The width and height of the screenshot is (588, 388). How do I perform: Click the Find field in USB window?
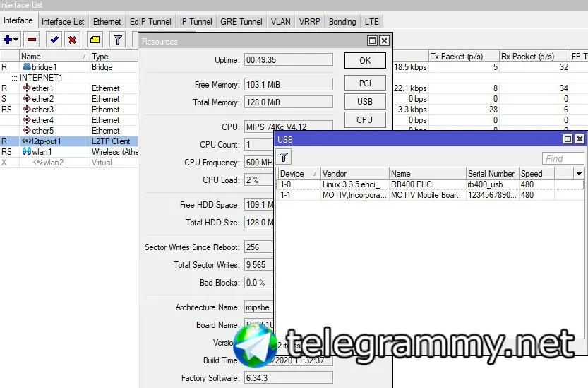pos(563,158)
